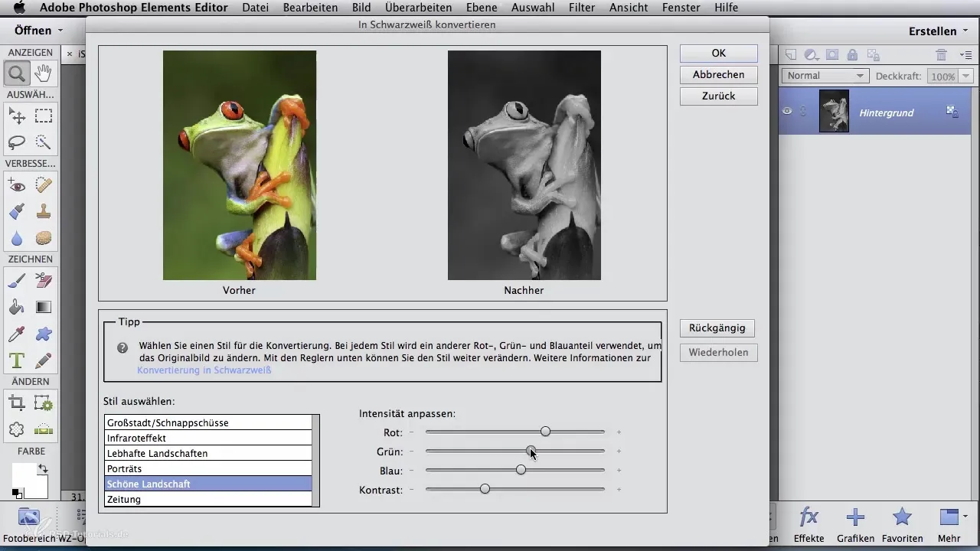Viewport: 980px width, 551px height.
Task: Click the lock all pixels icon
Action: click(x=852, y=54)
